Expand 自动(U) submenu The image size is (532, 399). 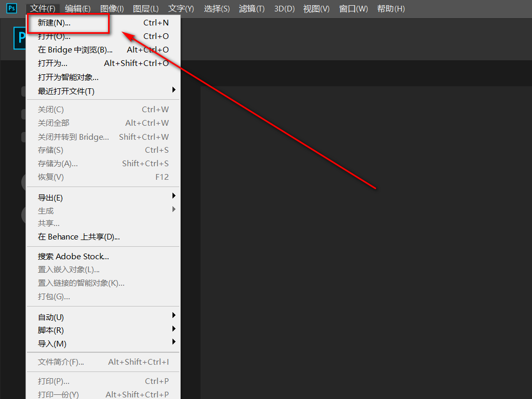(x=103, y=317)
